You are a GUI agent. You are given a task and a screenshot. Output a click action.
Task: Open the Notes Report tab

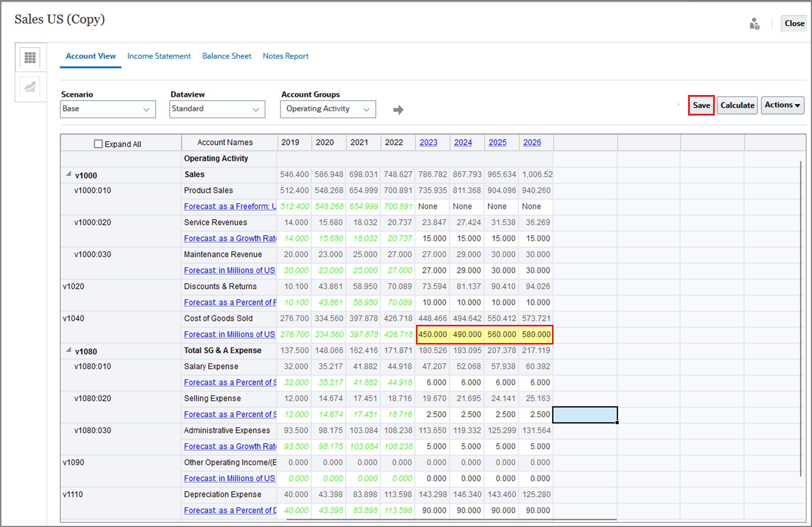[x=286, y=56]
